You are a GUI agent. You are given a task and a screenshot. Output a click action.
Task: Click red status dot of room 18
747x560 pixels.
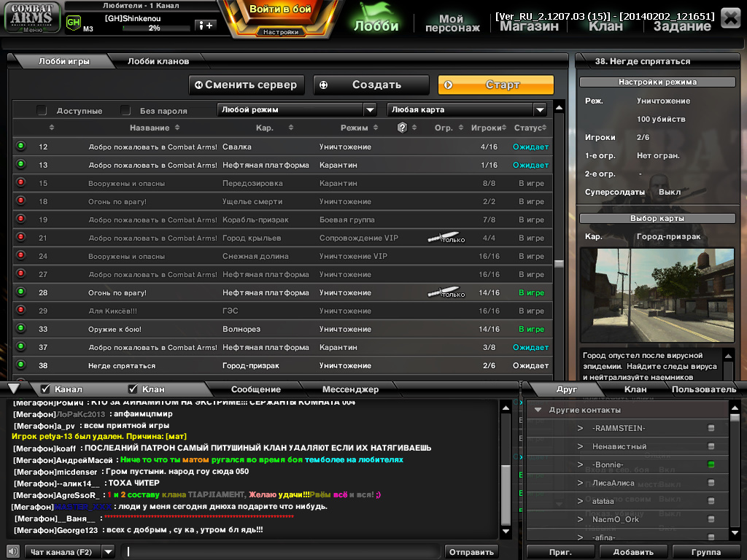(21, 201)
